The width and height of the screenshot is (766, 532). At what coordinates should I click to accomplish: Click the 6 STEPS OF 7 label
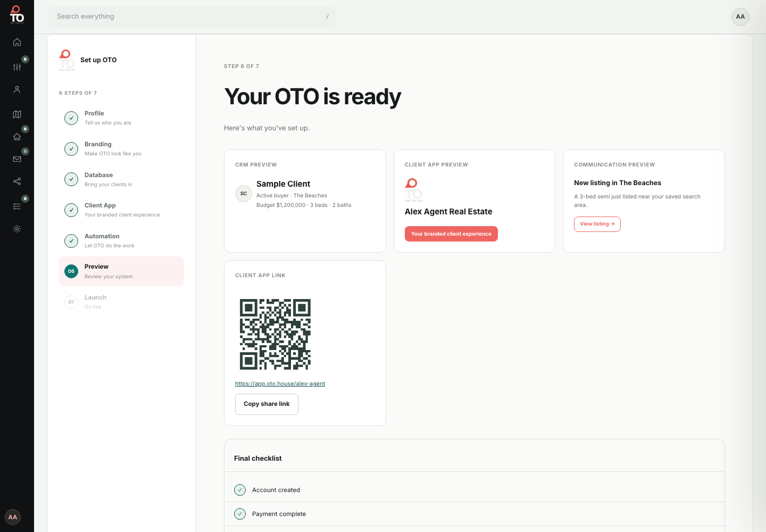coord(78,93)
